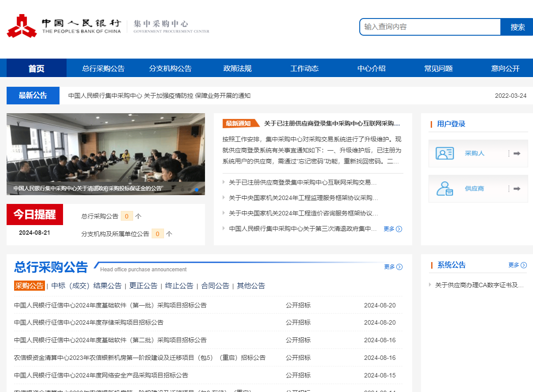Open the 供应商 (Supplier) login portal icon
Image resolution: width=533 pixels, height=392 pixels.
point(444,189)
